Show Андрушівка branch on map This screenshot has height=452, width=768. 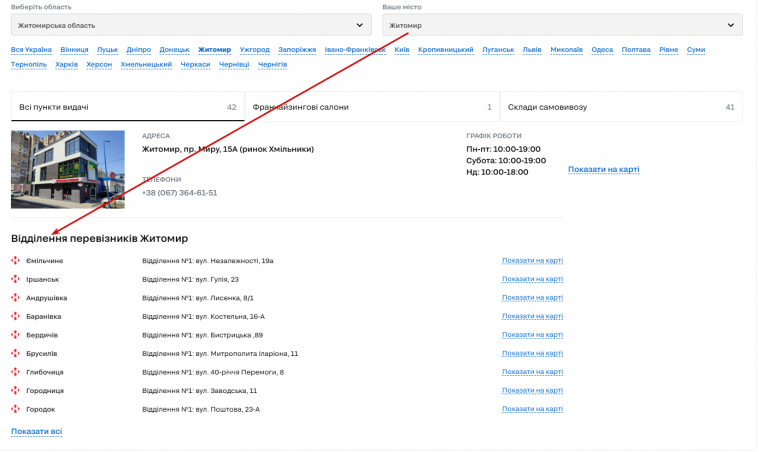pyautogui.click(x=532, y=298)
